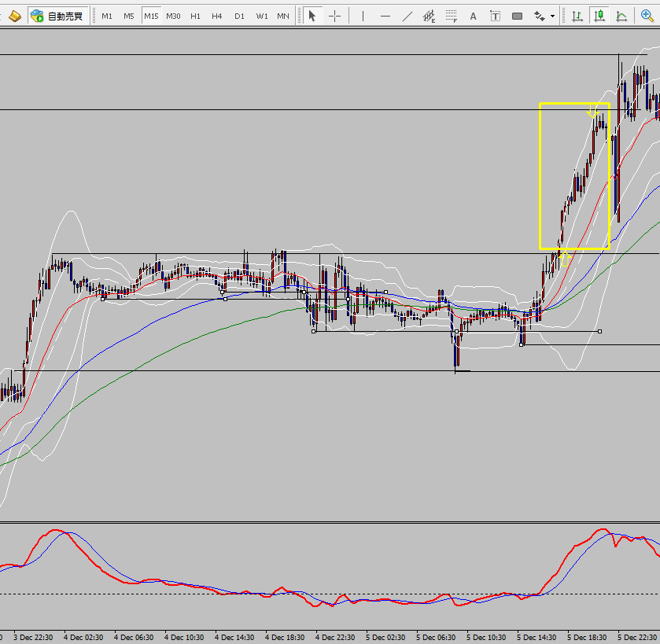Switch chart to candlestick mode
This screenshot has width=660, height=644.
point(599,16)
